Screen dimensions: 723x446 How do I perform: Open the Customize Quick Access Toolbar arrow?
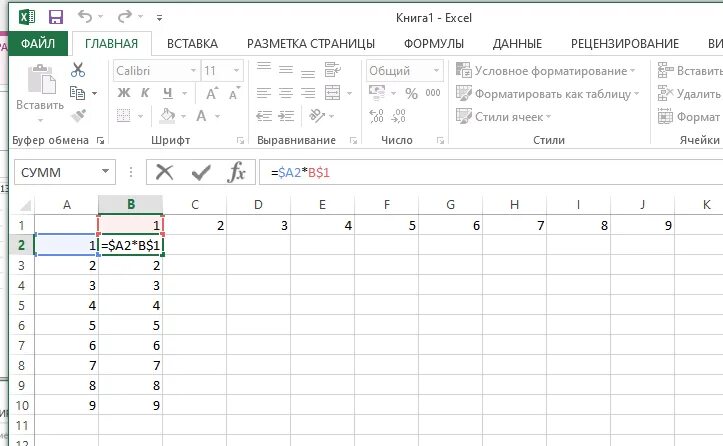click(159, 18)
